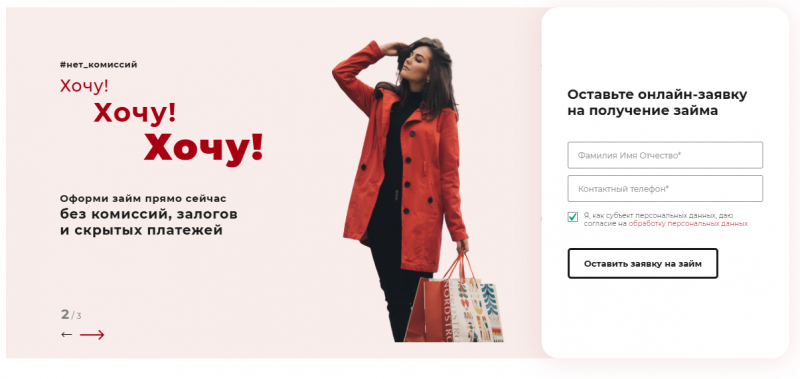Click the Оформи займ прямо сейчас line
Image resolution: width=800 pixels, height=379 pixels.
tap(143, 198)
